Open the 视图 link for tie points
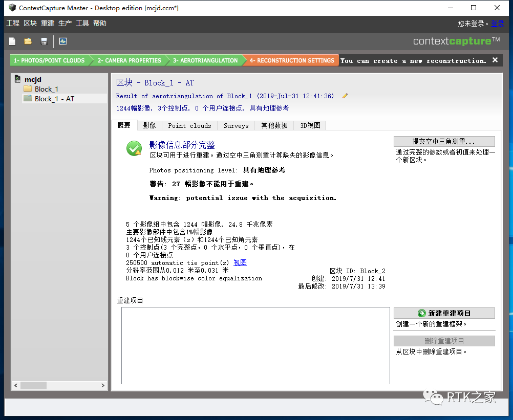The width and height of the screenshot is (513, 420). click(240, 262)
